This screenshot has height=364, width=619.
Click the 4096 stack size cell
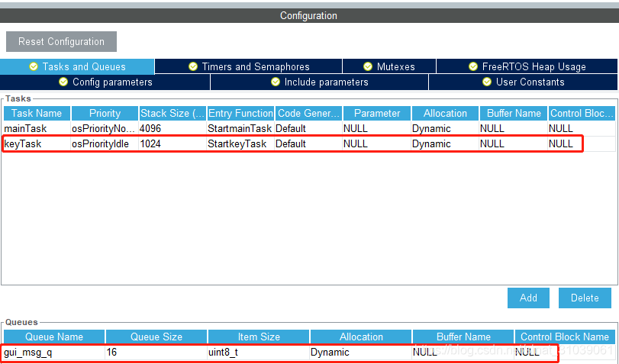click(x=172, y=129)
